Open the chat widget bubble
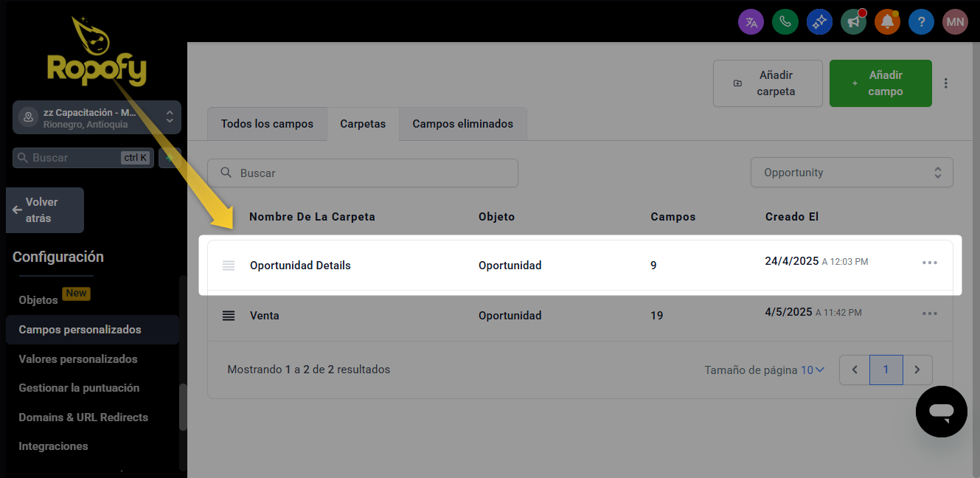Image resolution: width=980 pixels, height=478 pixels. (x=941, y=411)
